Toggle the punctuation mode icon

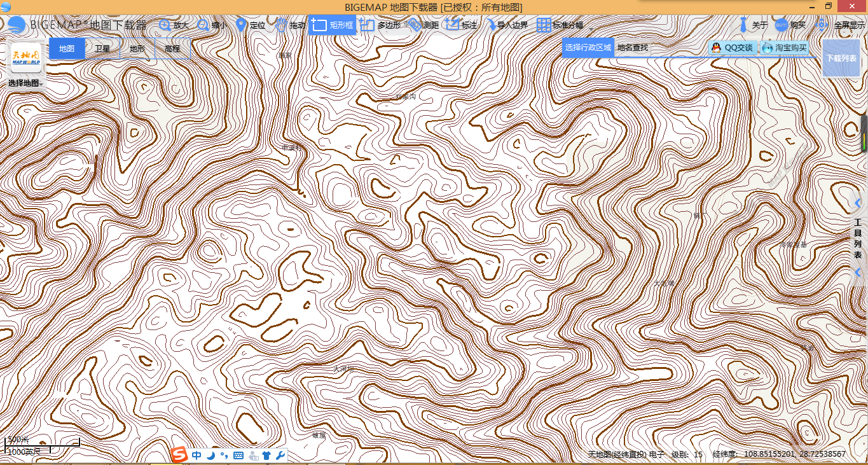pyautogui.click(x=224, y=455)
